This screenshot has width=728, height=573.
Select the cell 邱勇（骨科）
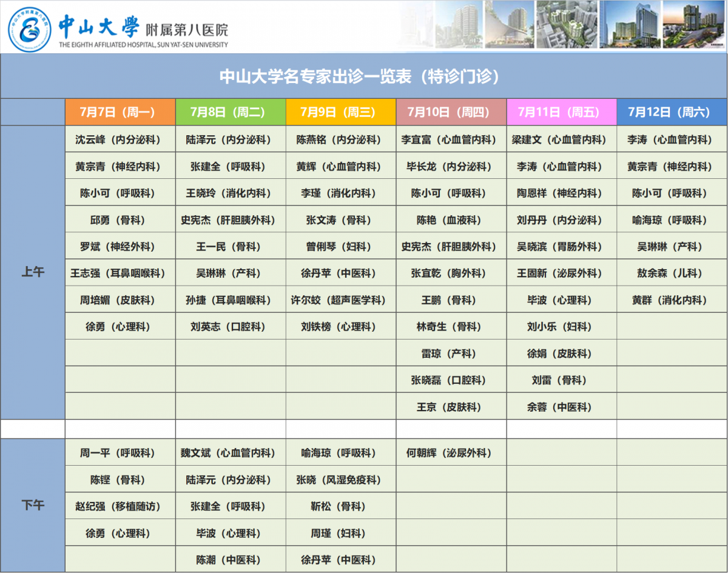pos(120,219)
